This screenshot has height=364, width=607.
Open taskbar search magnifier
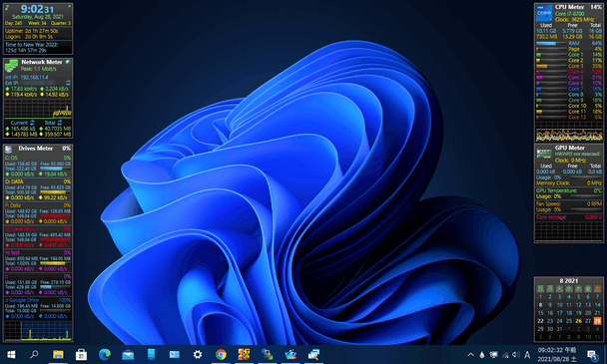point(35,354)
